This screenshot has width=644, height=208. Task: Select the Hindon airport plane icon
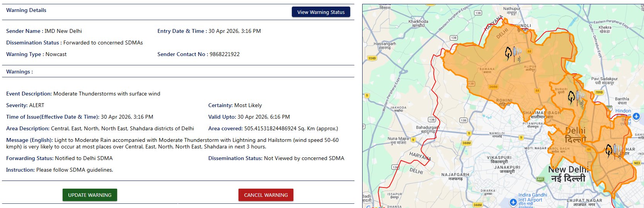click(x=636, y=116)
